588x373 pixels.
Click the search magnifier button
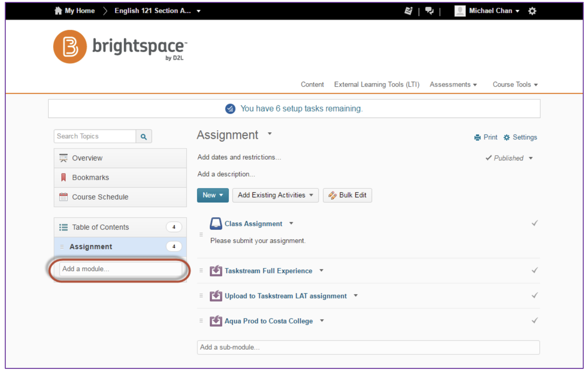(x=144, y=136)
